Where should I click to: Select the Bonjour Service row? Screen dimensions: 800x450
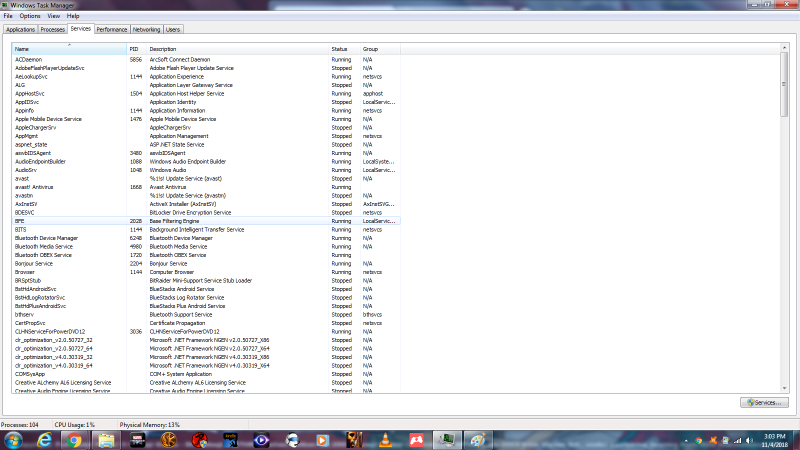click(x=206, y=264)
